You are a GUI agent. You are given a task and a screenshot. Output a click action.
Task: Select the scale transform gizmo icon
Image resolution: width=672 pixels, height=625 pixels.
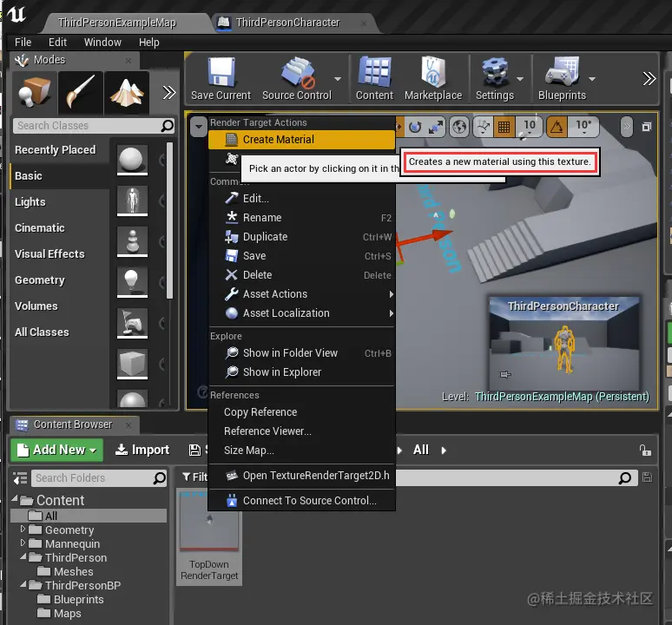(436, 127)
